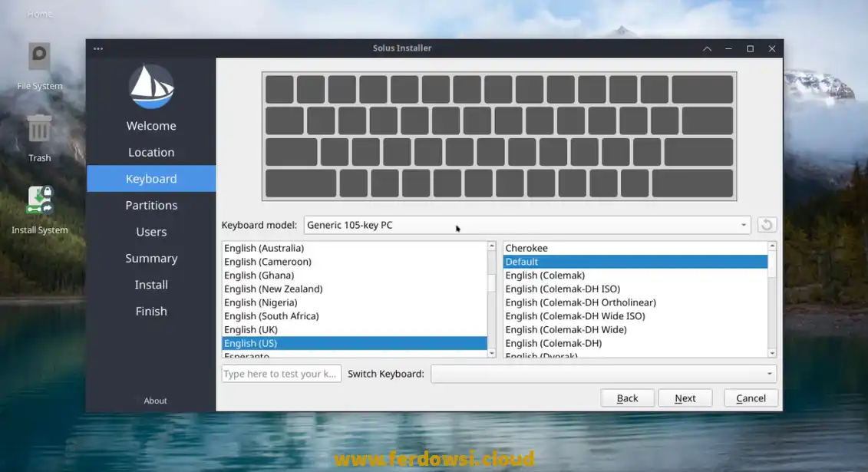Open the Home desktop icon
Screen dimensions: 868x472
point(39,13)
